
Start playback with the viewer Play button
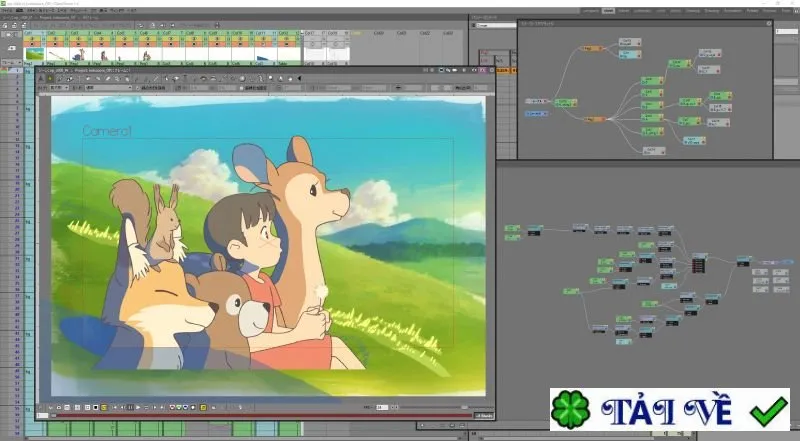(138, 407)
